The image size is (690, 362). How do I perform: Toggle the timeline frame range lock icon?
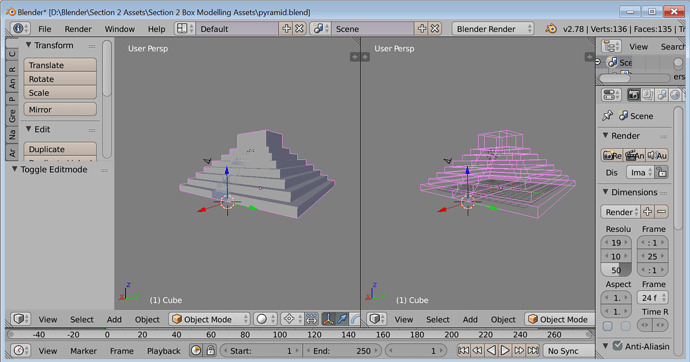(211, 351)
